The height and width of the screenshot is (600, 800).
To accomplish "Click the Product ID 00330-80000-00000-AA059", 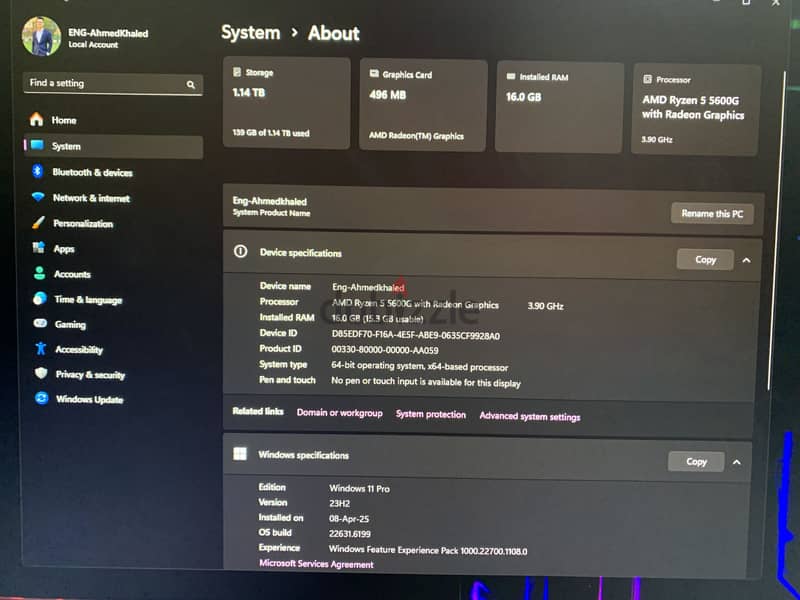I will pyautogui.click(x=385, y=350).
